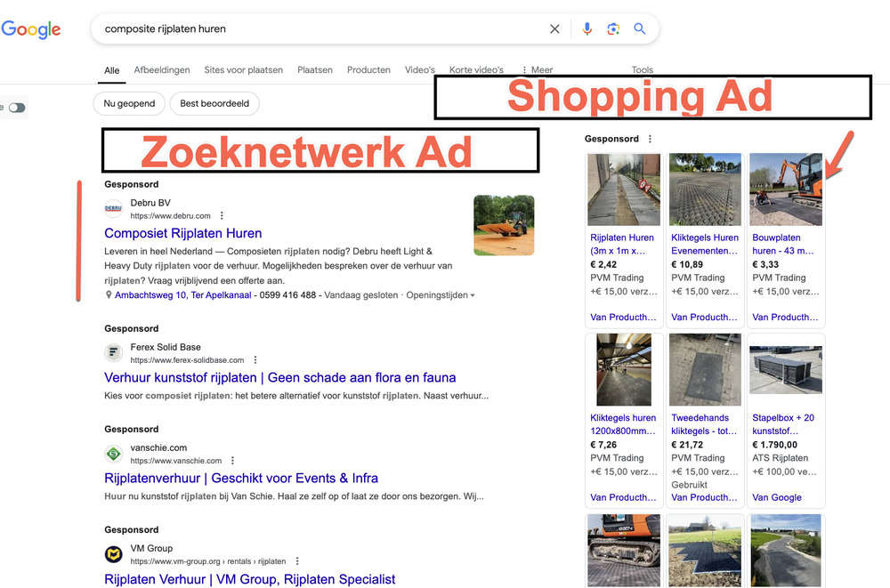Select the Korte video's tab

[x=476, y=69]
